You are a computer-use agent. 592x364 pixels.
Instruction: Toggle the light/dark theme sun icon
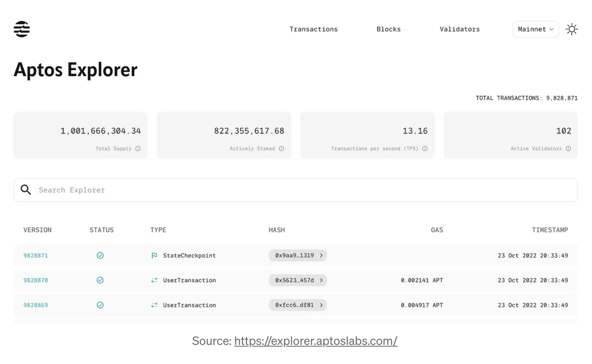(x=572, y=29)
